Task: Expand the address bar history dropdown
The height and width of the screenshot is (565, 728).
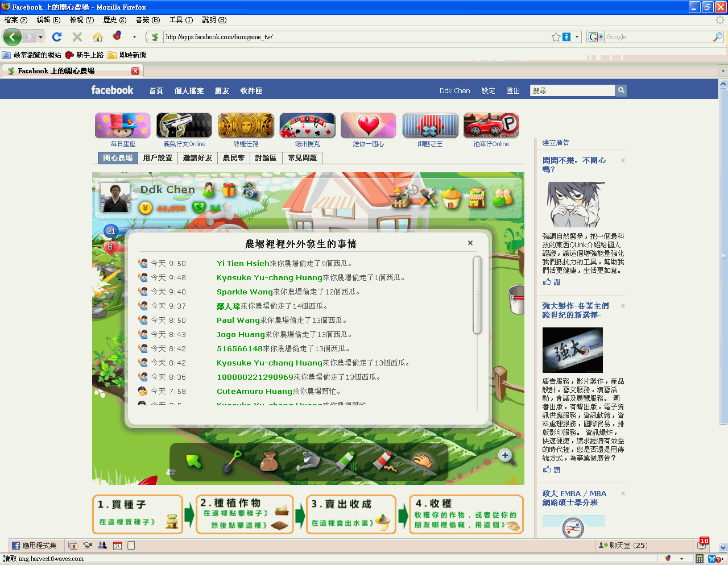Action: 577,37
